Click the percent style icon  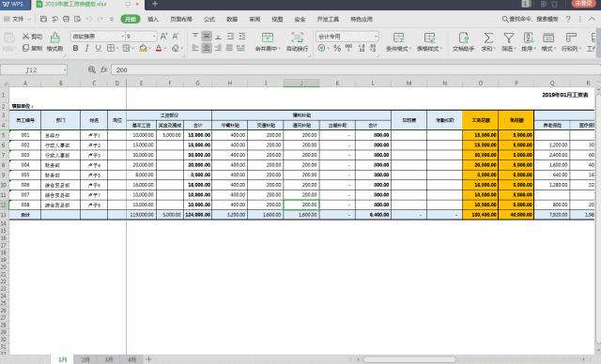click(x=337, y=48)
